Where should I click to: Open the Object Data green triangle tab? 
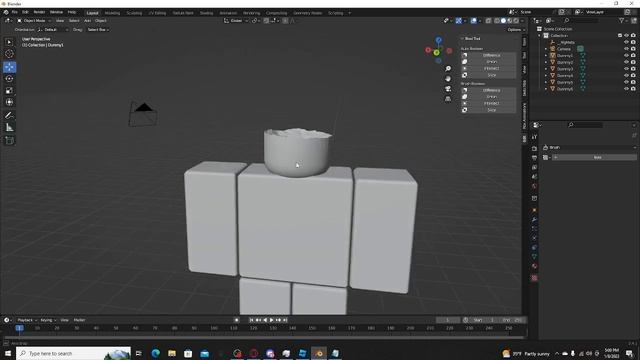(x=534, y=257)
